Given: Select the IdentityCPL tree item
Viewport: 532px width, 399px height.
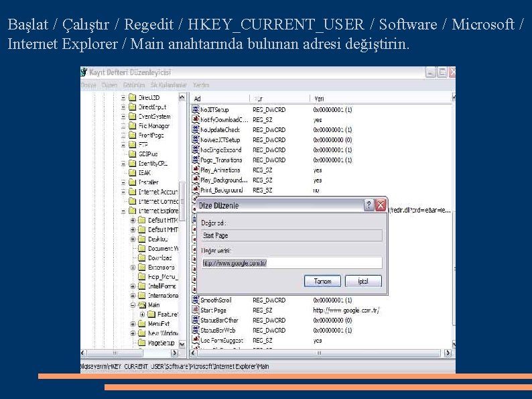Looking at the screenshot, I should pyautogui.click(x=153, y=164).
